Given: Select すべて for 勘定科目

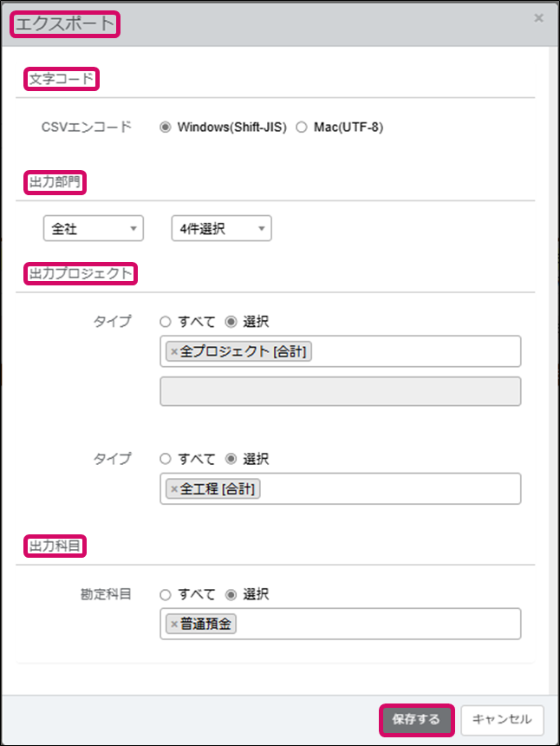Looking at the screenshot, I should 166,595.
